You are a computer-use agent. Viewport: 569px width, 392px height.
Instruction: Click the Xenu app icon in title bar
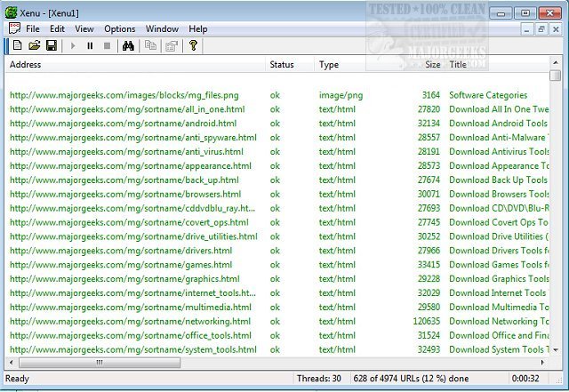pos(11,12)
